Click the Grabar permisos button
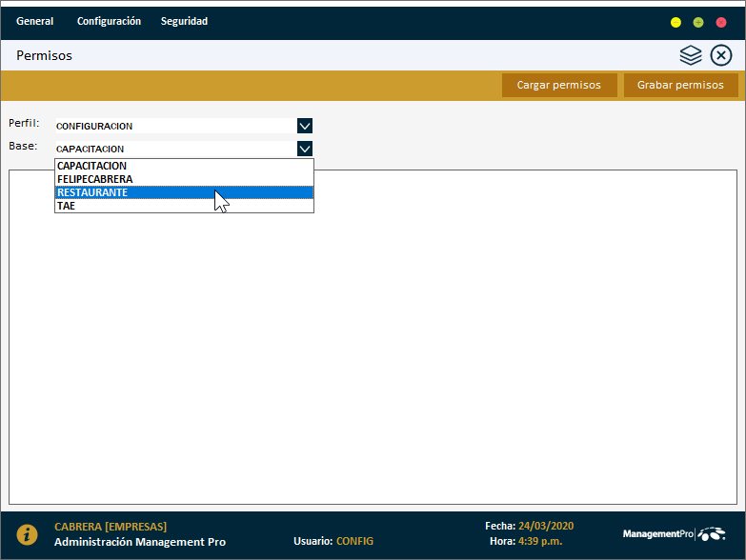Viewport: 746px width, 560px height. (680, 85)
